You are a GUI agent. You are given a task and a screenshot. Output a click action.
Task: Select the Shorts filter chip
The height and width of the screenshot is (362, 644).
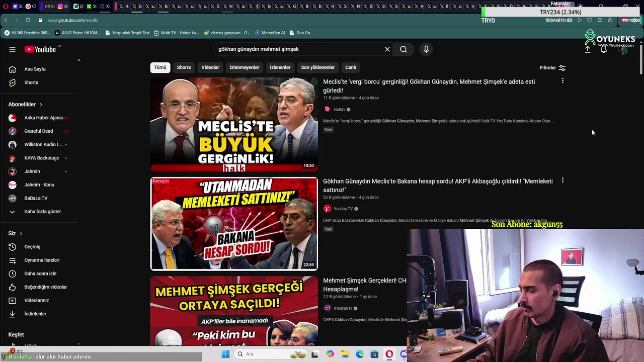point(184,67)
